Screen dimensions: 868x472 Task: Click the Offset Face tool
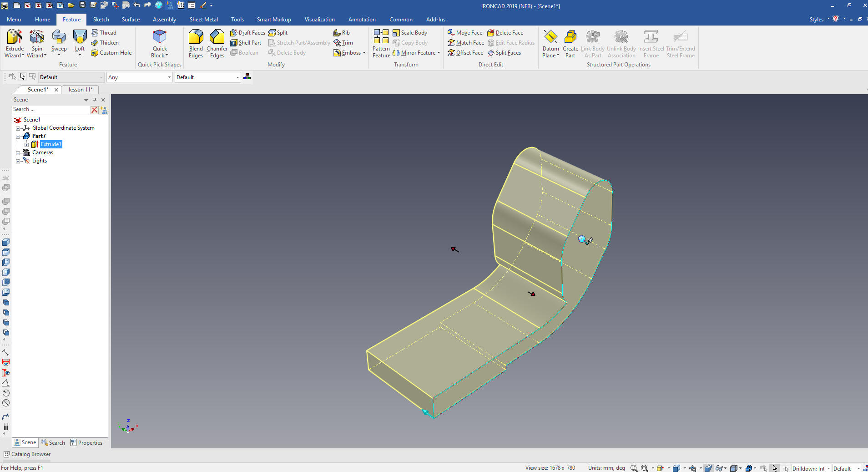click(465, 53)
